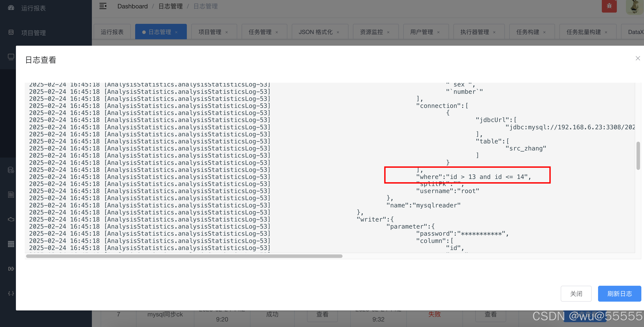Click the horizontal scrollbar of log
This screenshot has width=644, height=327.
[184, 256]
